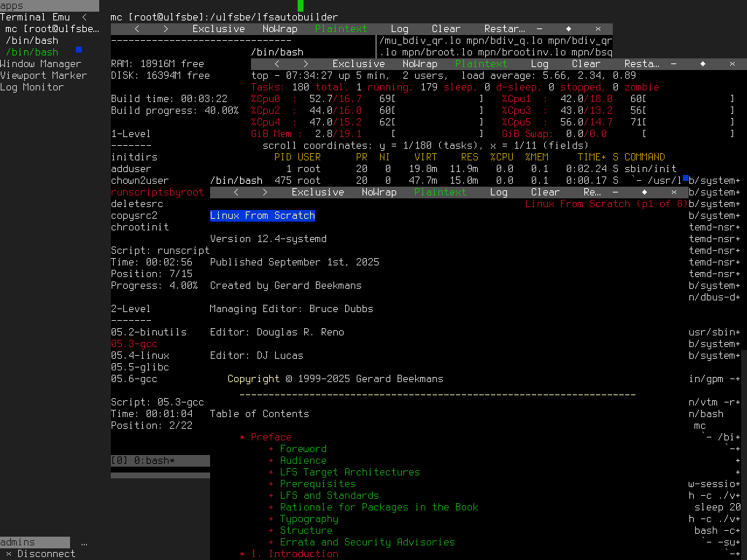Select Window Manager in the apps list

(x=41, y=64)
